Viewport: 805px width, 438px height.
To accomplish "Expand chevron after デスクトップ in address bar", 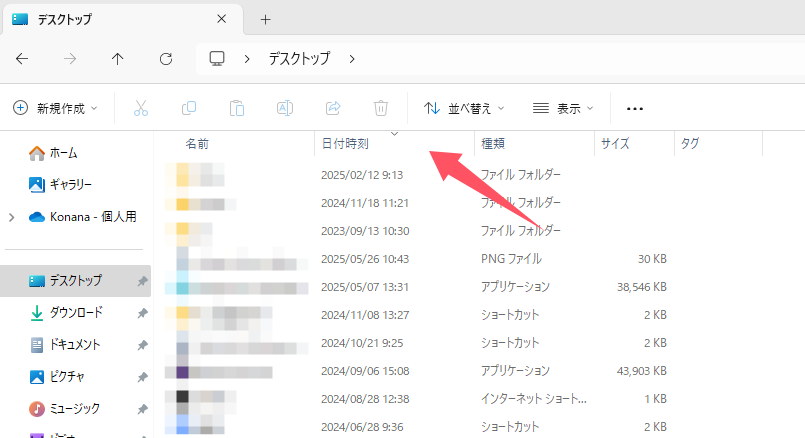I will pos(352,59).
